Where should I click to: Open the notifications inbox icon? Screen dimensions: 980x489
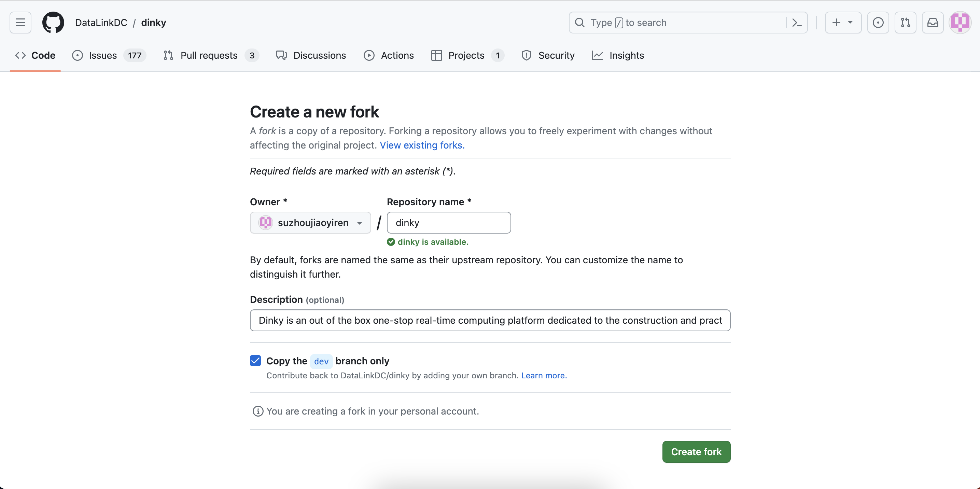pos(933,23)
